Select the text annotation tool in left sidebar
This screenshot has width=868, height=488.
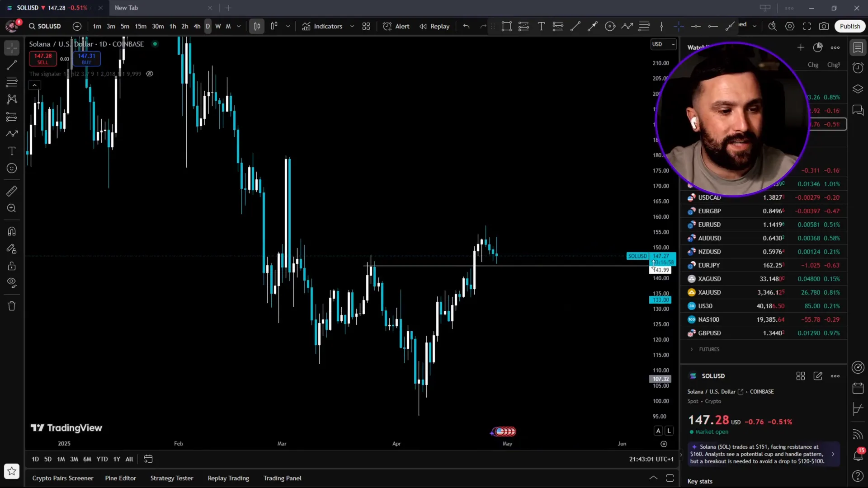point(12,151)
